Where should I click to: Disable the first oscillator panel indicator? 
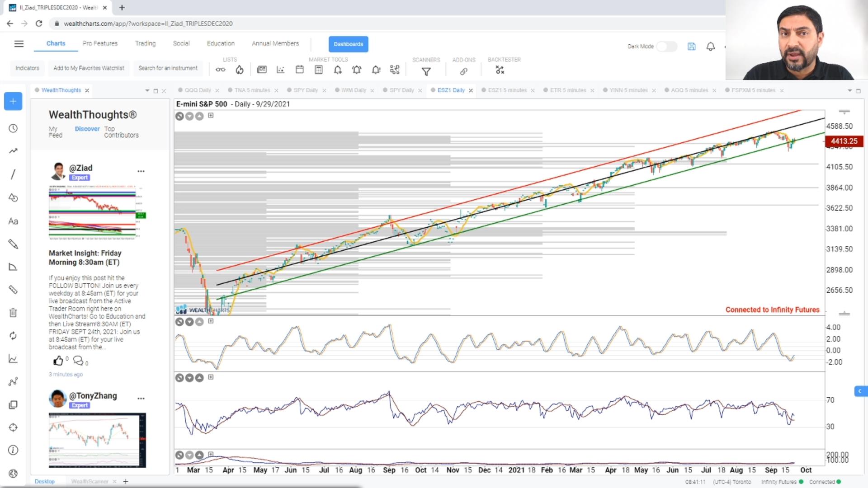click(x=179, y=322)
